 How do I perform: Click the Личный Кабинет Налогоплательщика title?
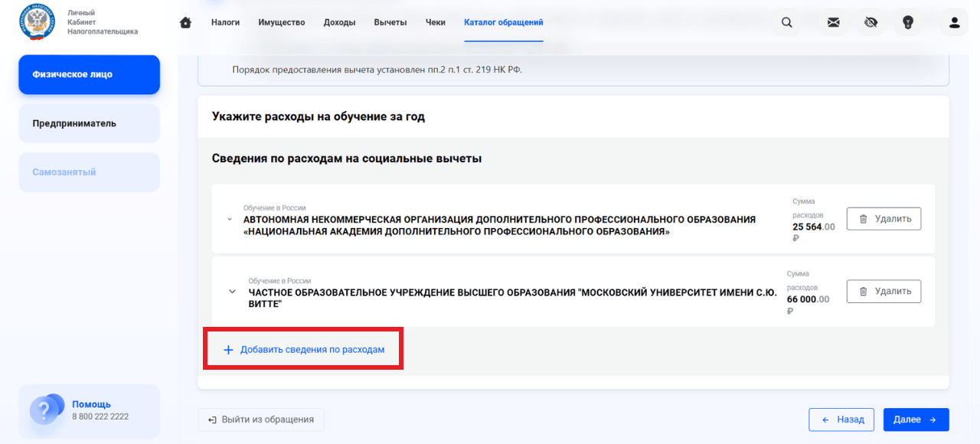pyautogui.click(x=103, y=22)
